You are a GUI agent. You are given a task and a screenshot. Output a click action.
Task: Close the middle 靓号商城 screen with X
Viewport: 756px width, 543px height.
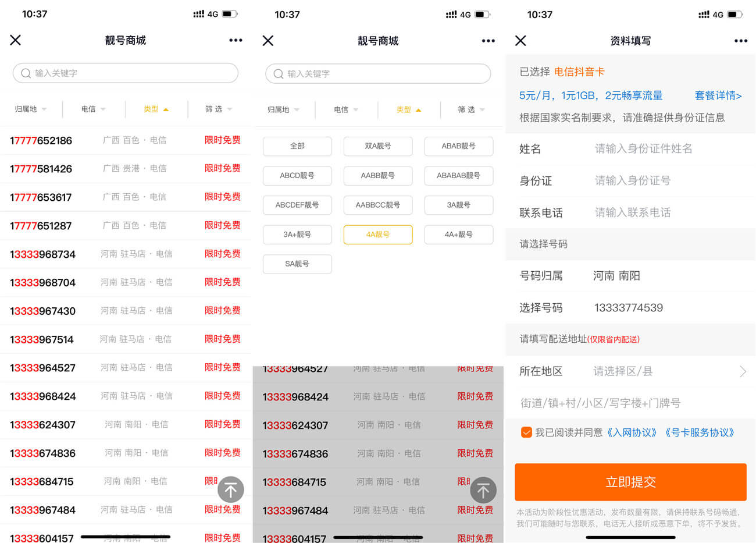click(x=268, y=41)
